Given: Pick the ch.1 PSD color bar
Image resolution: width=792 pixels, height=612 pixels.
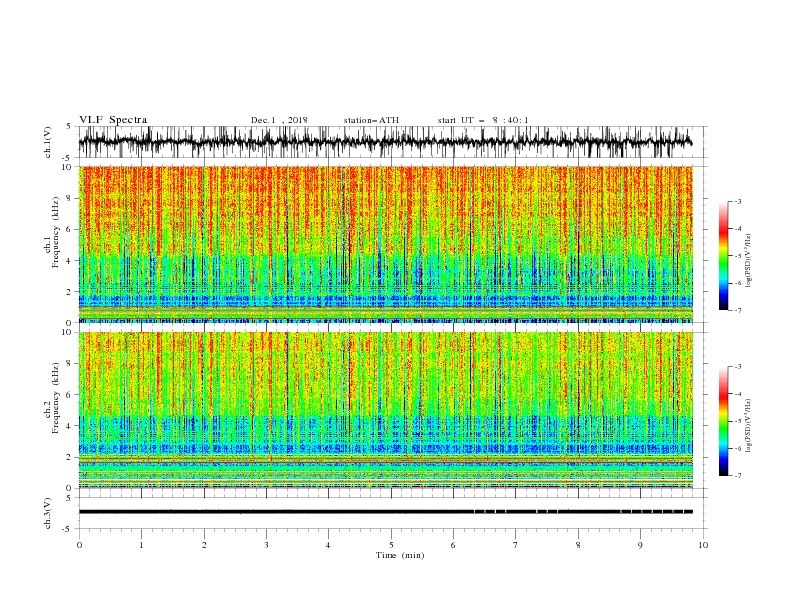Looking at the screenshot, I should click(x=723, y=256).
